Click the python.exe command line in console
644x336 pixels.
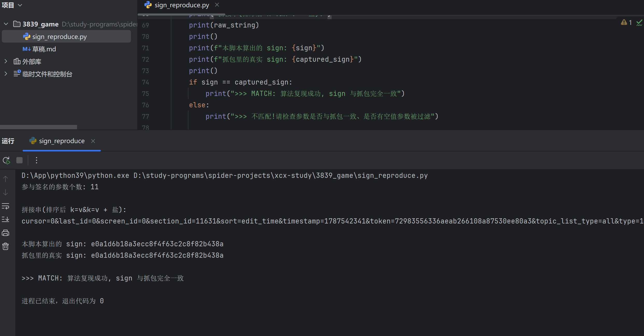point(225,176)
